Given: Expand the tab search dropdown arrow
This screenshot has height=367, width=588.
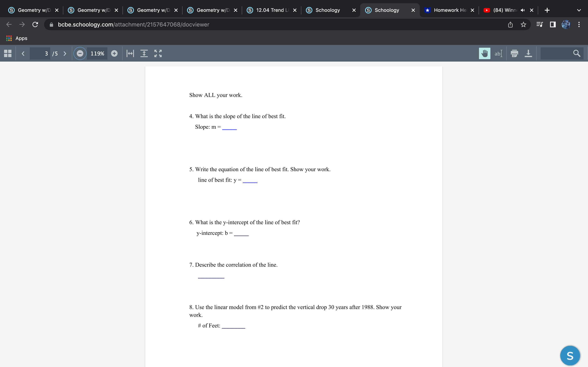Looking at the screenshot, I should [x=579, y=10].
